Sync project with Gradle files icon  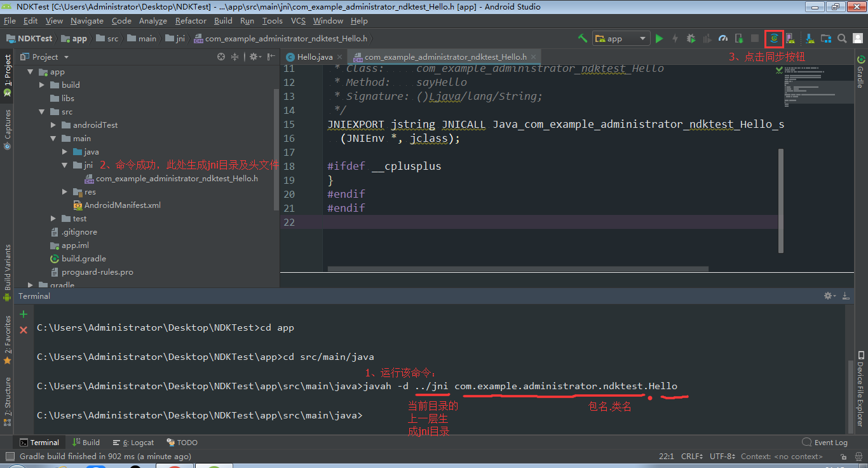pos(774,38)
